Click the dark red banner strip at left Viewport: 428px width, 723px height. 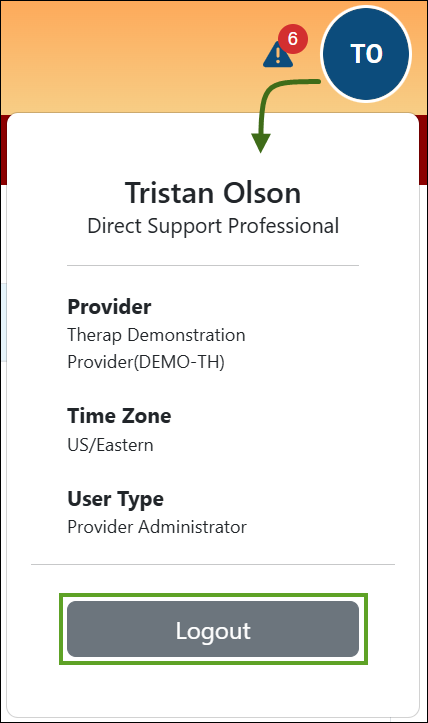[4, 150]
